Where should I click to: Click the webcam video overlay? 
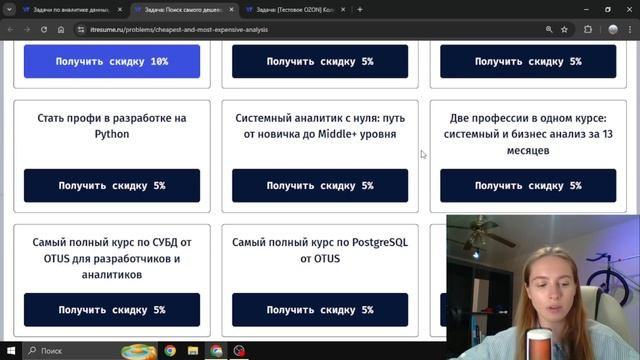click(543, 287)
